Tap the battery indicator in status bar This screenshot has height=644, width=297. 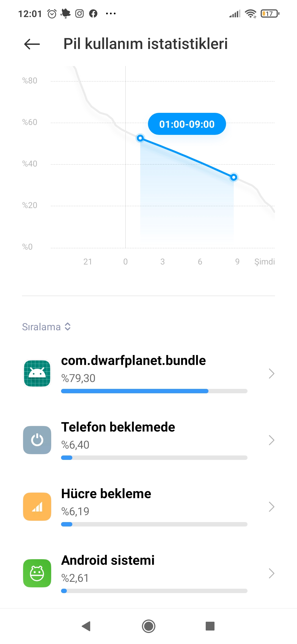(270, 13)
